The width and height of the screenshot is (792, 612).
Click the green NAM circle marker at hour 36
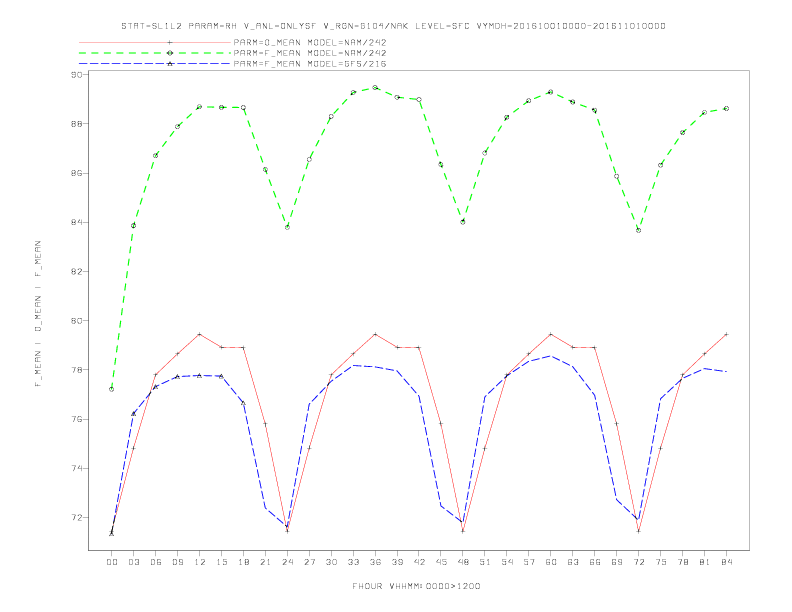(x=375, y=87)
